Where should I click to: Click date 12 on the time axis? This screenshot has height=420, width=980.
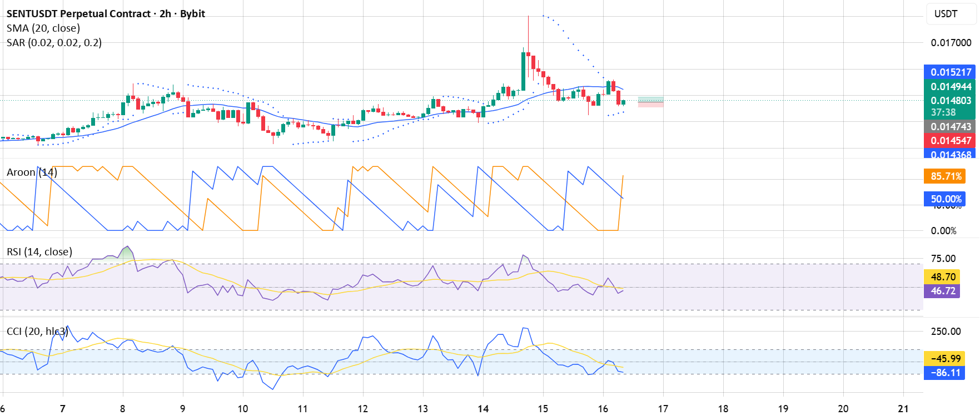pos(363,409)
